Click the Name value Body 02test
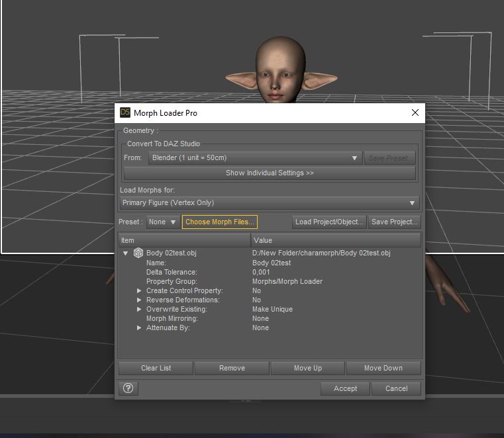The height and width of the screenshot is (438, 504). pyautogui.click(x=272, y=263)
